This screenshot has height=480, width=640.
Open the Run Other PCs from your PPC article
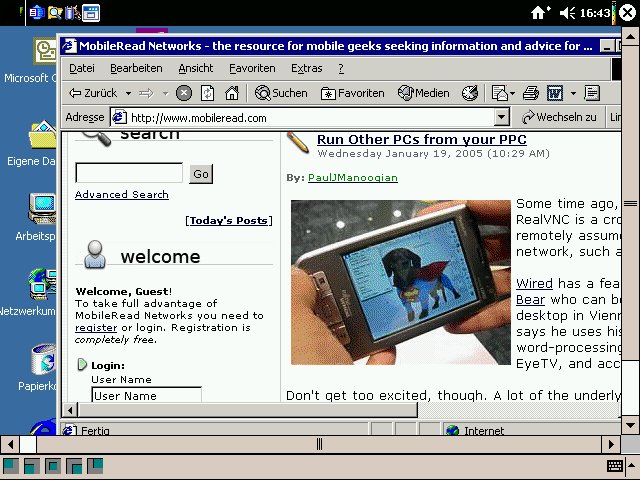point(422,140)
